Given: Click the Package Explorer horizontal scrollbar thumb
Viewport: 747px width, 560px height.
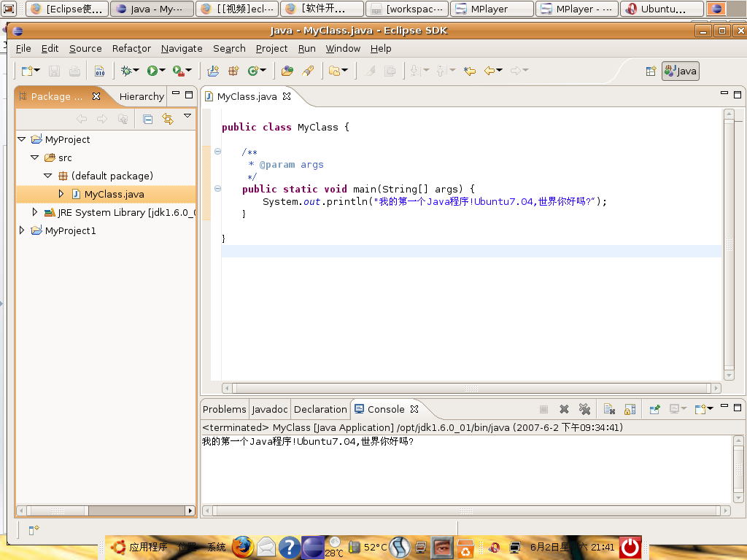Looking at the screenshot, I should (x=58, y=510).
